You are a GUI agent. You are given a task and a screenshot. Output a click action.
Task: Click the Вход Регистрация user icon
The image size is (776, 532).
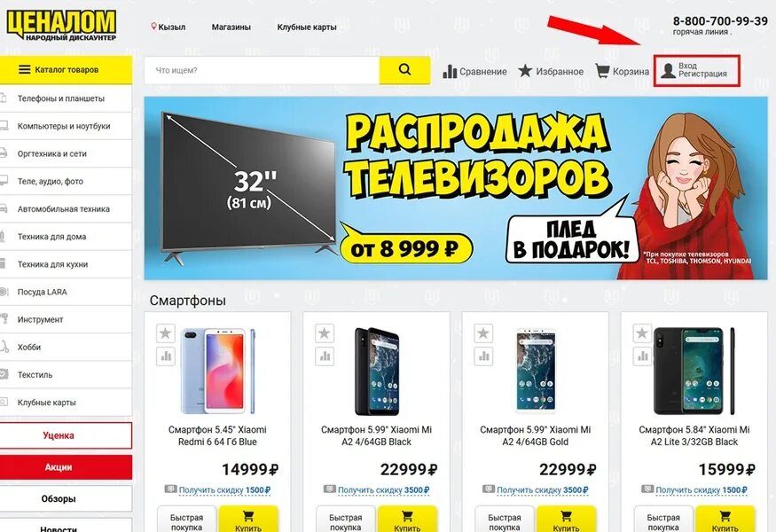tap(668, 70)
